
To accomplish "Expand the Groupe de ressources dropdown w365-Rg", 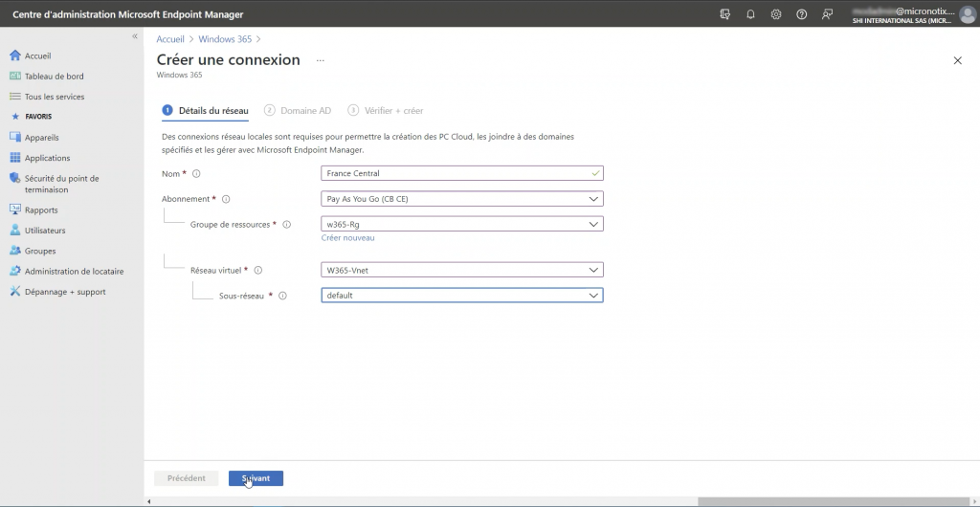I will click(462, 224).
